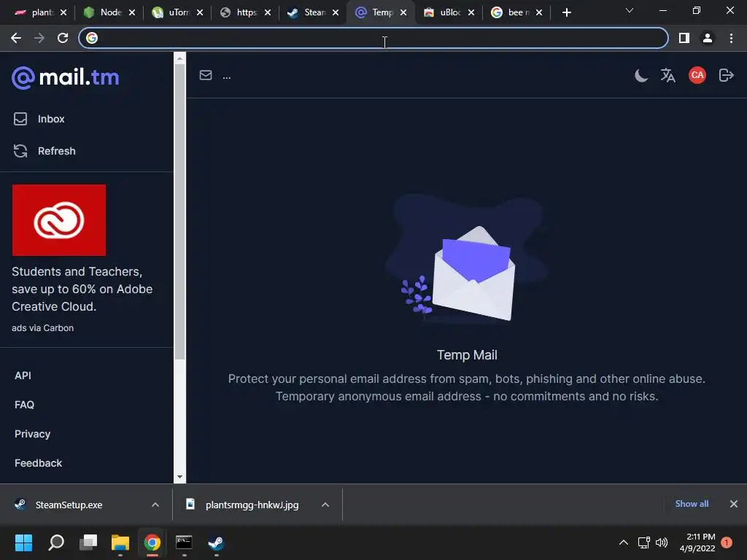
Task: Click the envelope icon in mail.tm header
Action: tap(206, 75)
